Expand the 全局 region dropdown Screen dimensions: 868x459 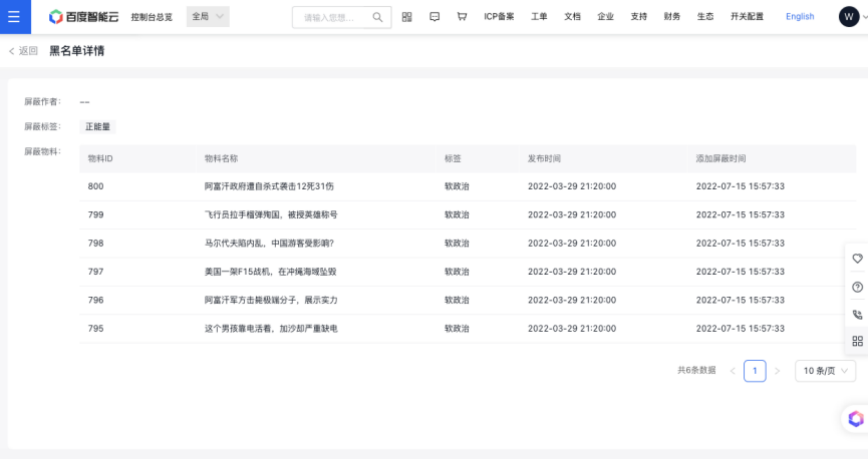click(208, 16)
